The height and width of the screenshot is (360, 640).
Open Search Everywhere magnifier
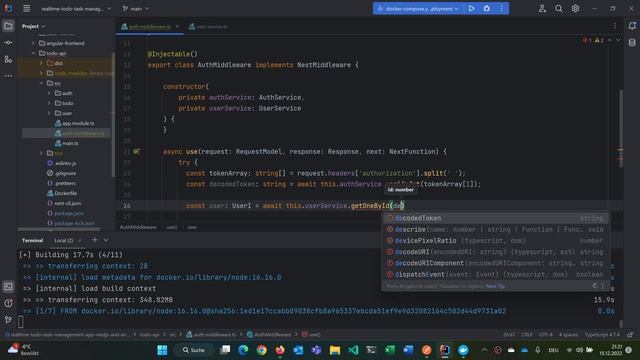coord(559,8)
